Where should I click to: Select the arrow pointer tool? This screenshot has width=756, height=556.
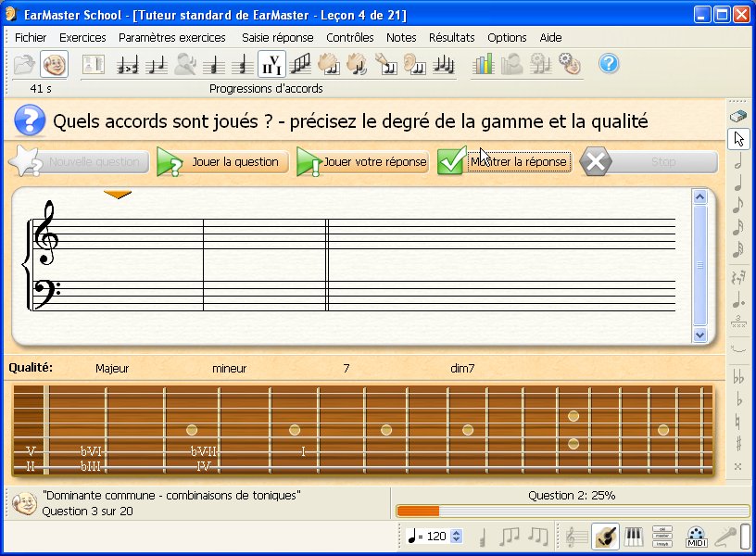tap(738, 139)
